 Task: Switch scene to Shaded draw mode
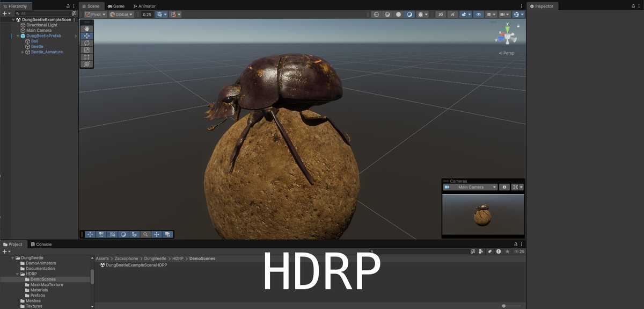click(409, 15)
